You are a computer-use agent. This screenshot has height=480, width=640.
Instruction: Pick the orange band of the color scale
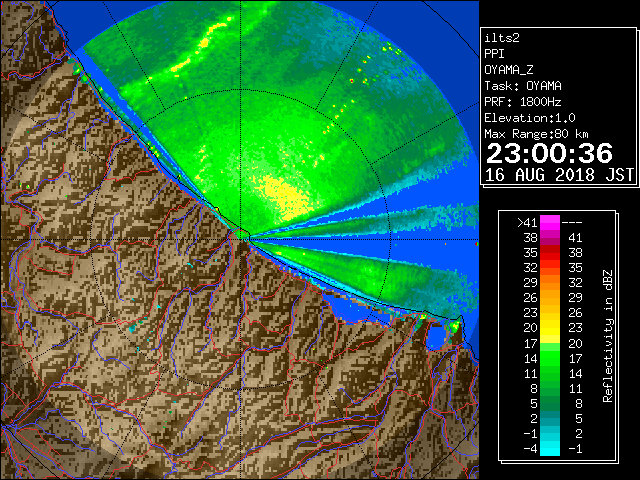(550, 283)
